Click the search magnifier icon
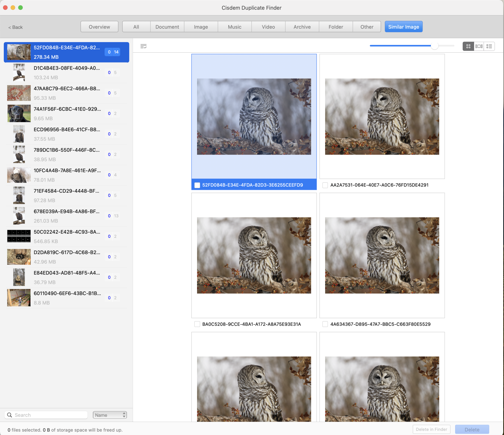 point(10,415)
